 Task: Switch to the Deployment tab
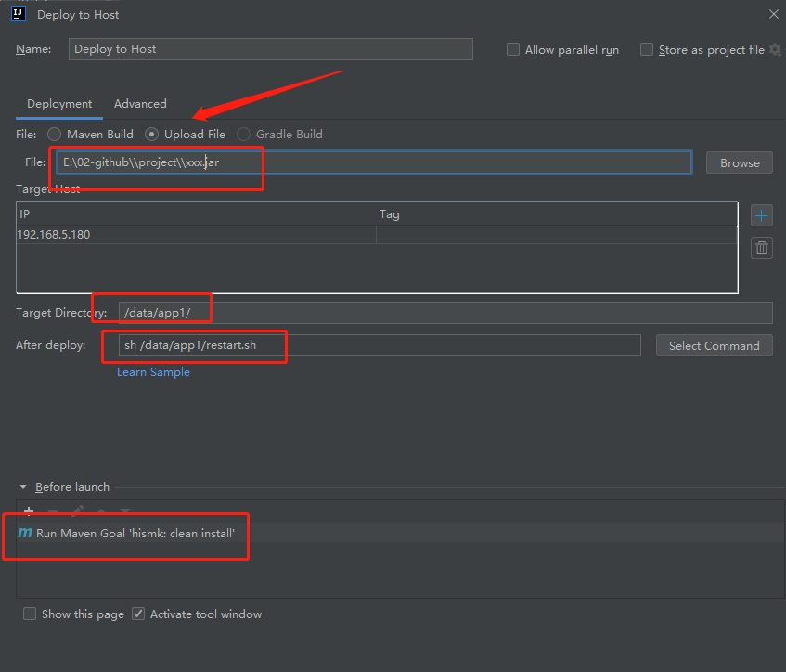(x=58, y=103)
